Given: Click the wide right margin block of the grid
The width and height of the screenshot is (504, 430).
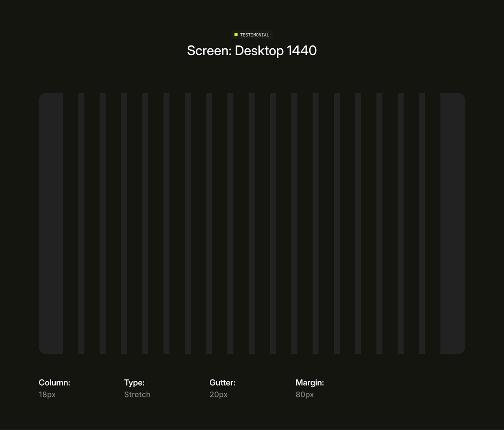Looking at the screenshot, I should pos(453,223).
